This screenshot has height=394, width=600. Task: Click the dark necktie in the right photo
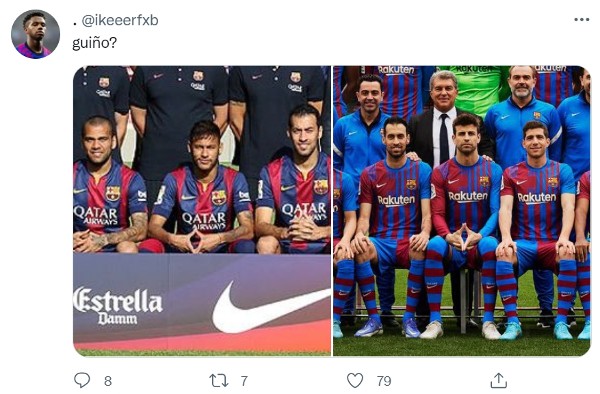(443, 138)
